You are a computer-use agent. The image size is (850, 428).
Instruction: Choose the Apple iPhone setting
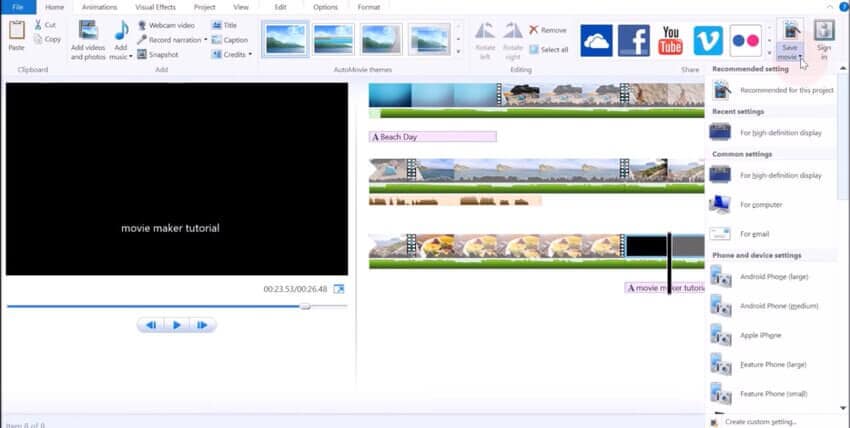tap(772, 335)
